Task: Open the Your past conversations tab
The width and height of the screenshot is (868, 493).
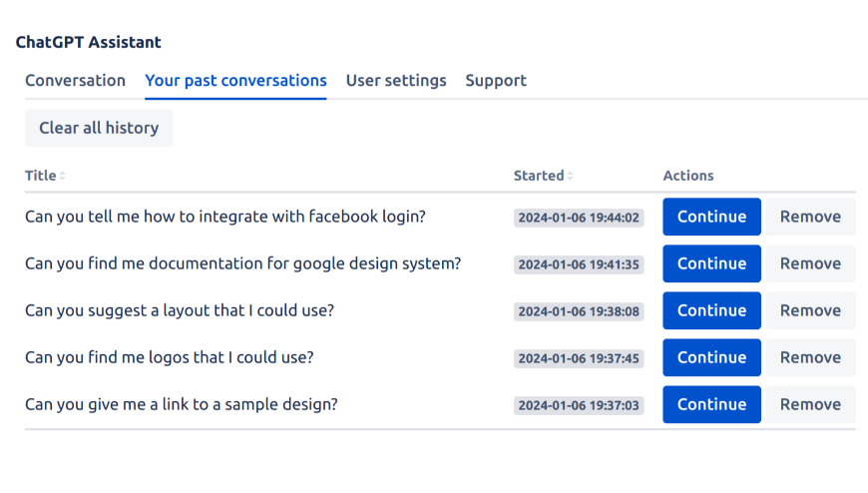Action: (235, 81)
